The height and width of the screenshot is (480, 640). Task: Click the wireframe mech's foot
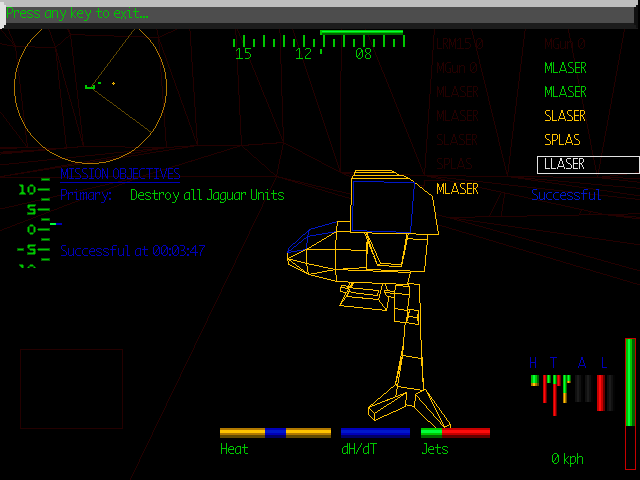(x=409, y=408)
